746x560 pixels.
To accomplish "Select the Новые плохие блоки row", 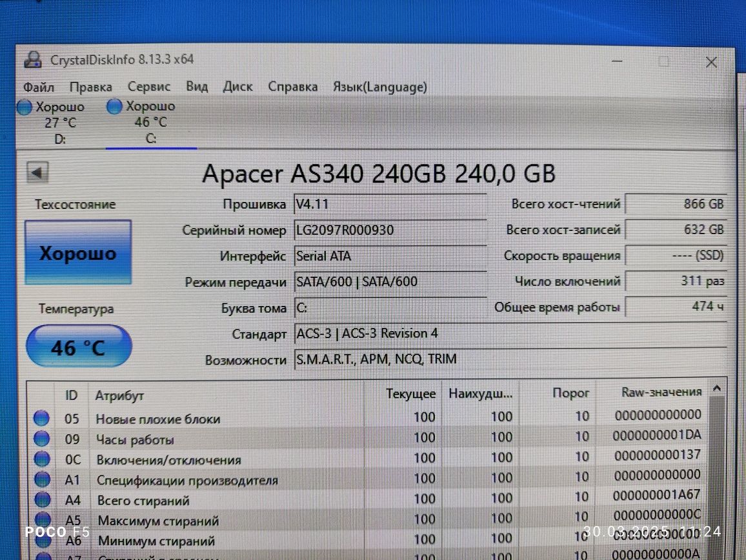I will 367,417.
